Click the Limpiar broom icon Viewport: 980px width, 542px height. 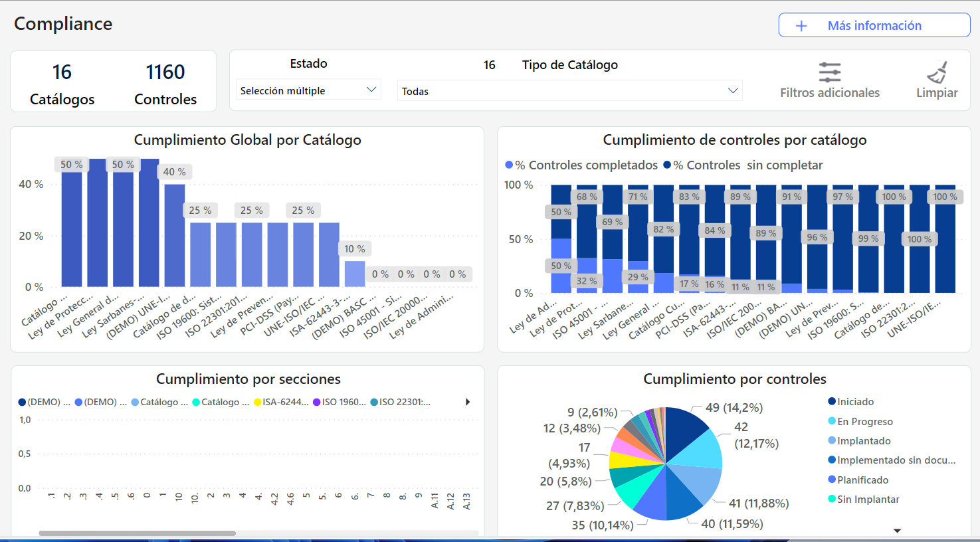click(x=937, y=72)
